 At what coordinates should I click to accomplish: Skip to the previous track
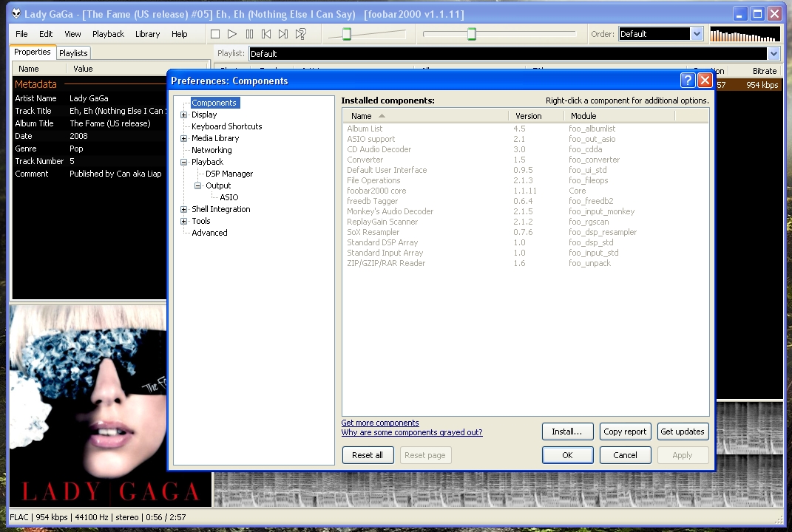(266, 34)
